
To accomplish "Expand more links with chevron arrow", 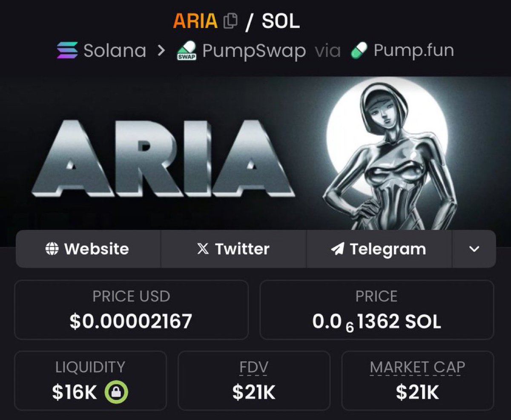I will click(x=474, y=249).
